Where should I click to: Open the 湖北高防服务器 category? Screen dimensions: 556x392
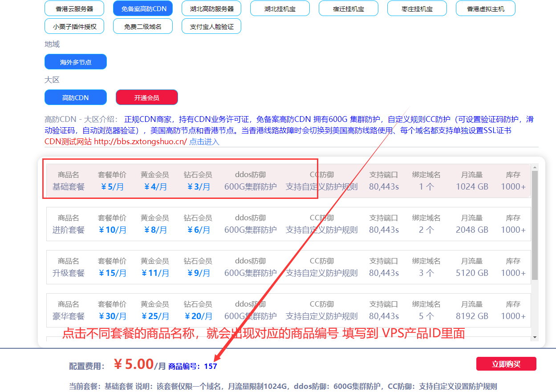pos(212,8)
